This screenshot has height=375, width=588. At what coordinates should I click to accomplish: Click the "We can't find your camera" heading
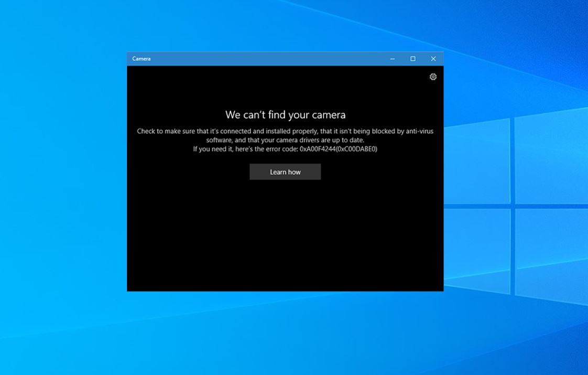(x=286, y=114)
